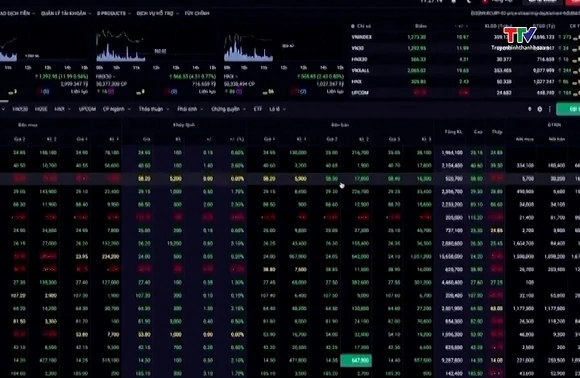Select the ETF tab
The height and width of the screenshot is (378, 580).
(258, 109)
